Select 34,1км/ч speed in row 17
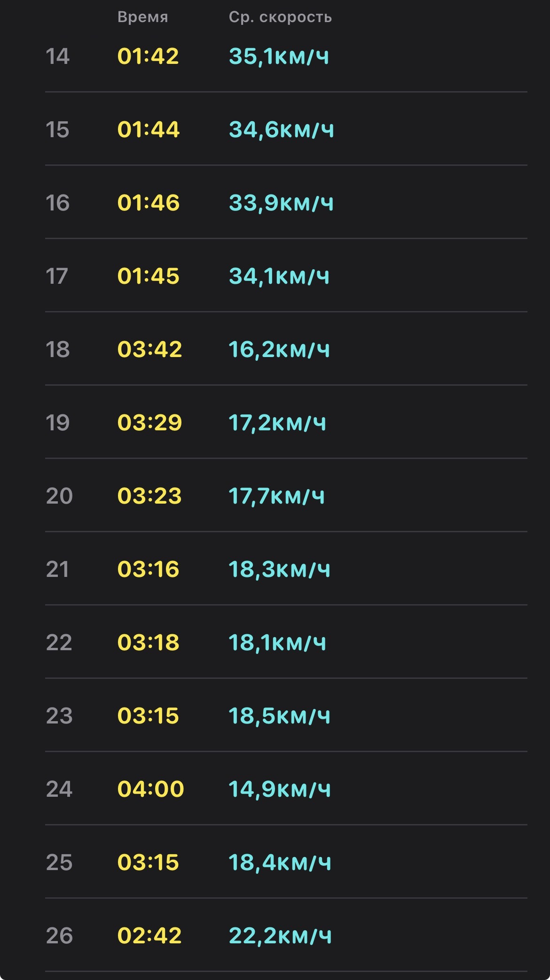This screenshot has height=980, width=550. [x=279, y=276]
